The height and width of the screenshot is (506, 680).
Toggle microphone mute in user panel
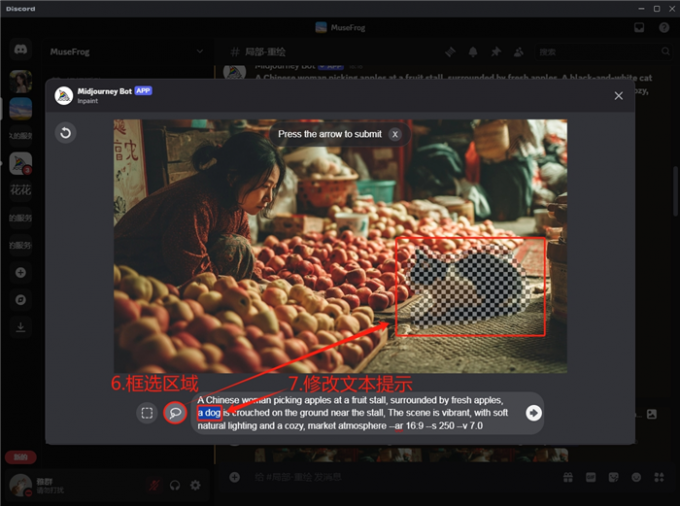(154, 485)
